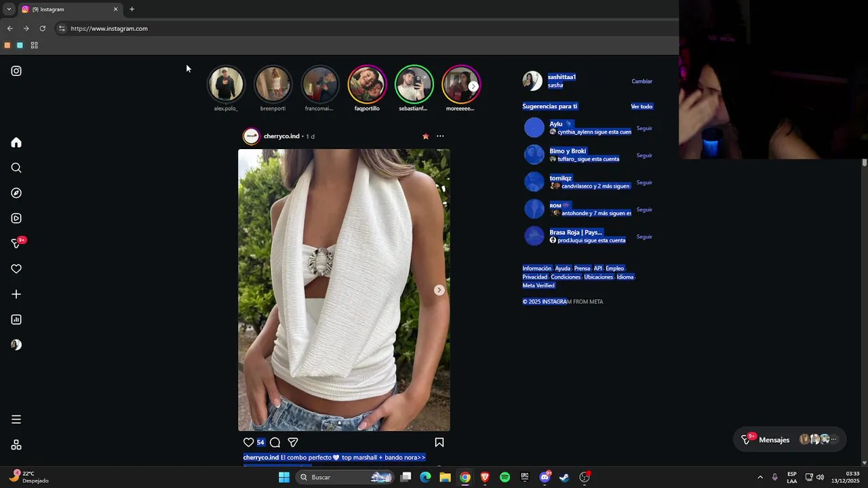The height and width of the screenshot is (488, 868).
Task: Open the Explore compass icon
Action: point(16,193)
